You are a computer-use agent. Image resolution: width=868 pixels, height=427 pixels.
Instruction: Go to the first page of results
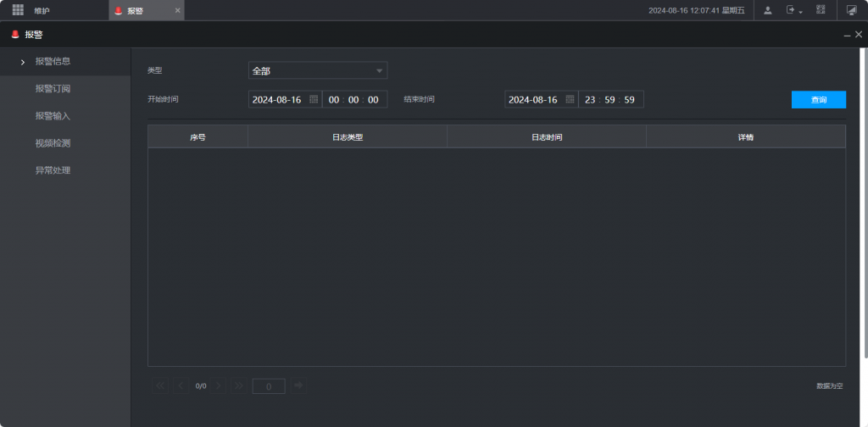161,385
